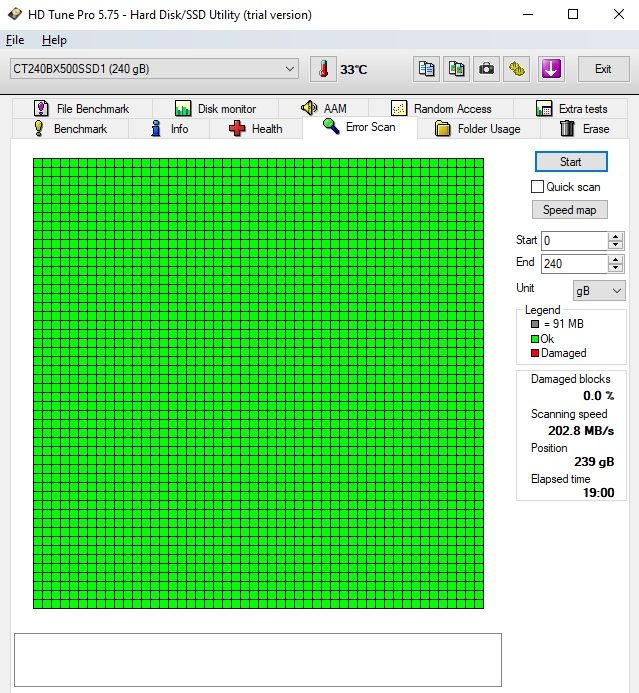Viewport: 639px width, 693px height.
Task: Open the AAM tab
Action: (x=324, y=108)
